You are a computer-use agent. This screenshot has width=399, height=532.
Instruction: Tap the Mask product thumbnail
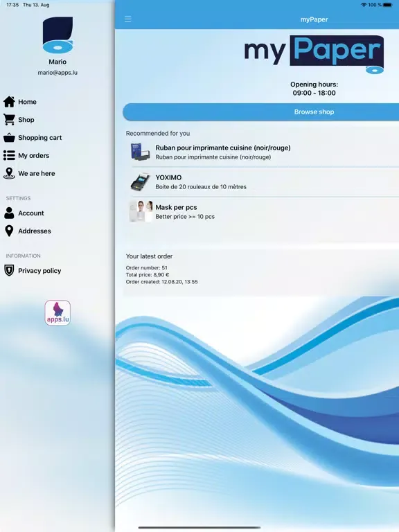[x=141, y=211]
